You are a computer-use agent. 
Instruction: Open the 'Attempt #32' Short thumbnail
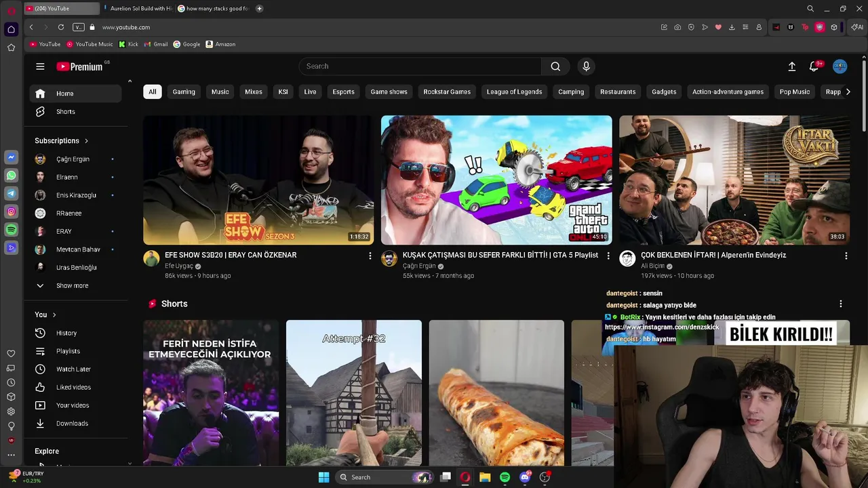coord(354,393)
